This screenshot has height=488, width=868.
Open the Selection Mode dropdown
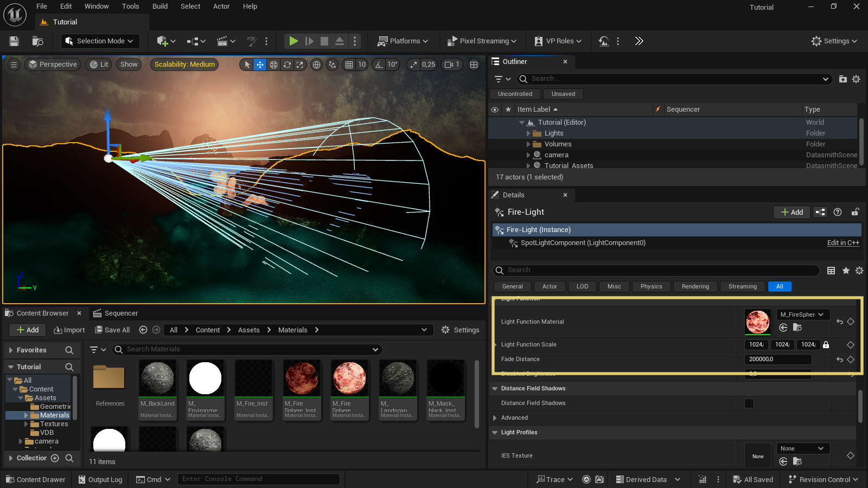[99, 41]
